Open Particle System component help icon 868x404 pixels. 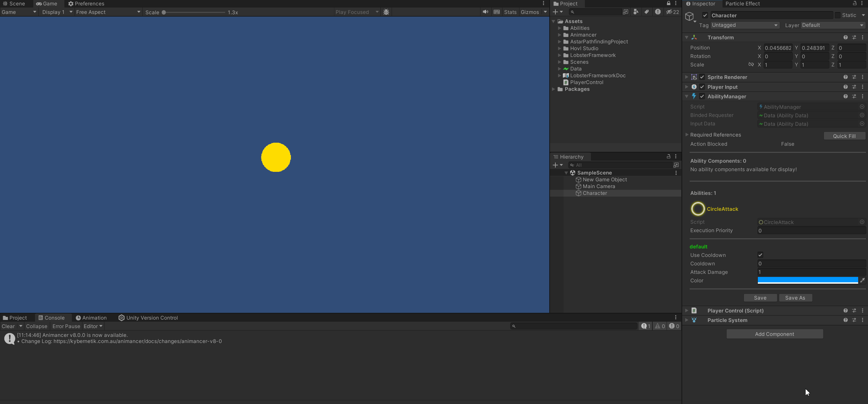pos(846,320)
